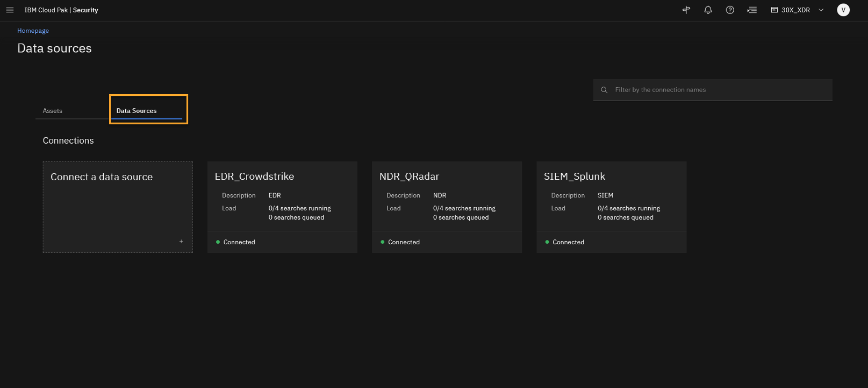
Task: Click Connected status on EDR_Crowdstrike
Action: tap(239, 242)
